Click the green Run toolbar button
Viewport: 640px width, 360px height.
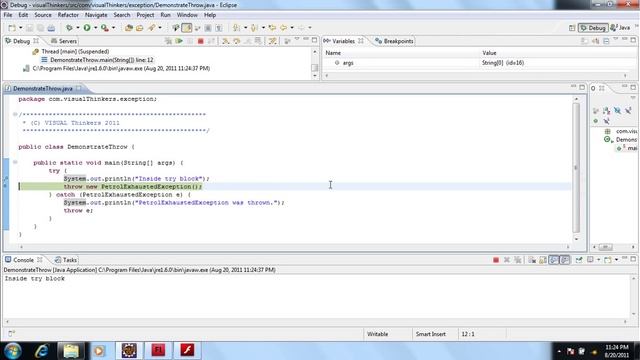tap(87, 28)
